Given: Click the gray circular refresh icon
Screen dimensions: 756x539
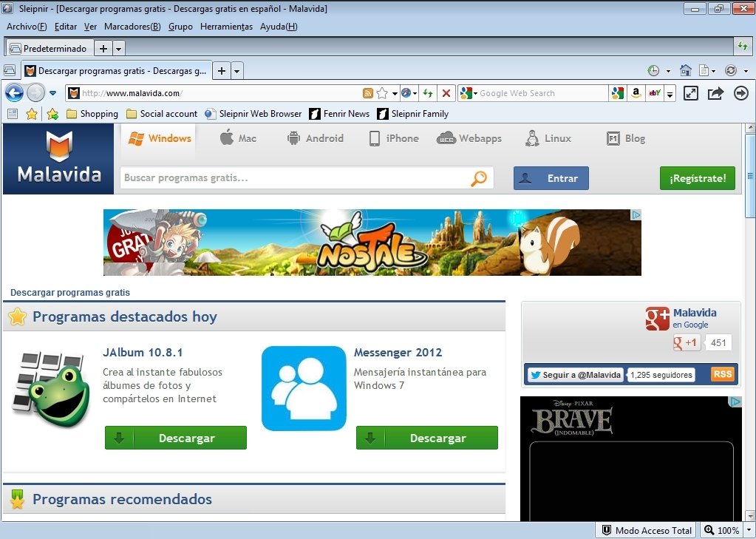Looking at the screenshot, I should click(x=731, y=70).
